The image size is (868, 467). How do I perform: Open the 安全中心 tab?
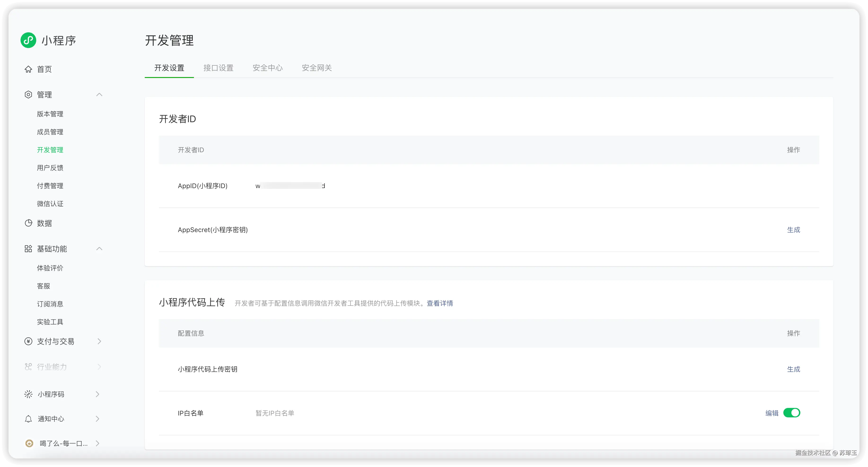[x=267, y=68]
